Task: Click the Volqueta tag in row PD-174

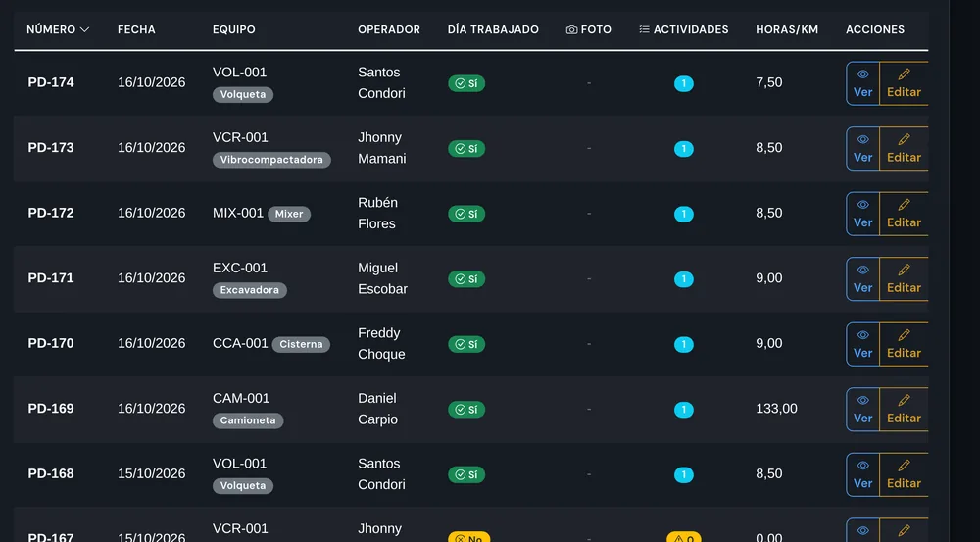Action: point(242,94)
